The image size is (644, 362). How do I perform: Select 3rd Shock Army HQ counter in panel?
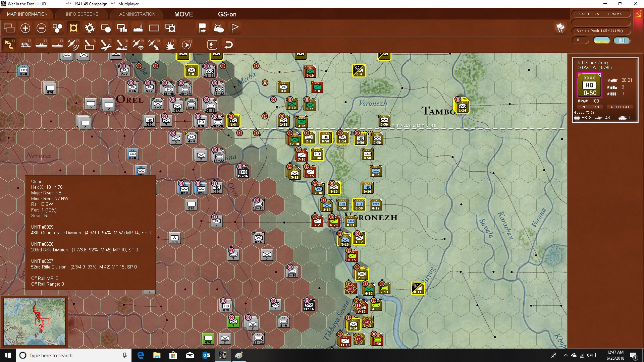[589, 85]
